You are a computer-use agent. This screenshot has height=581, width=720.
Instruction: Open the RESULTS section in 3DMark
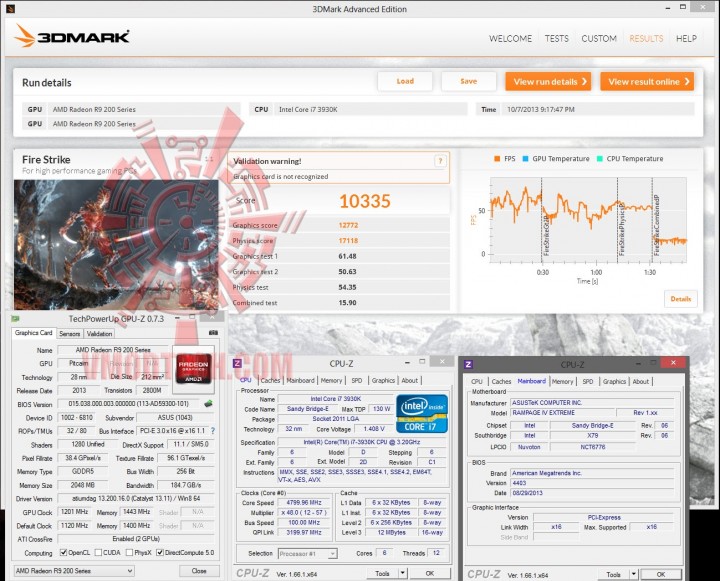pyautogui.click(x=646, y=39)
